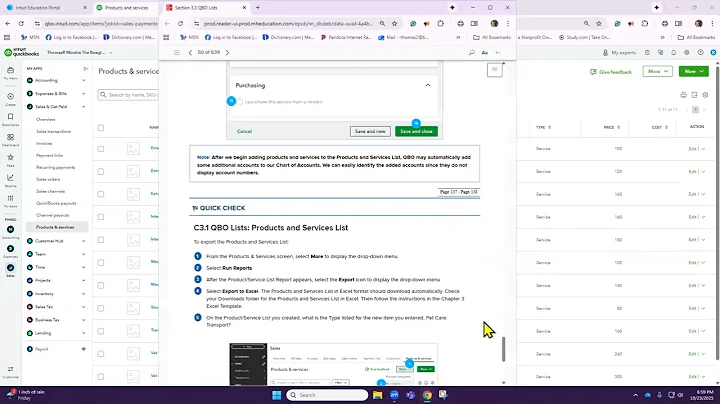This screenshot has width=720, height=404.
Task: Expand the Inventory section chevron
Action: pos(84,293)
